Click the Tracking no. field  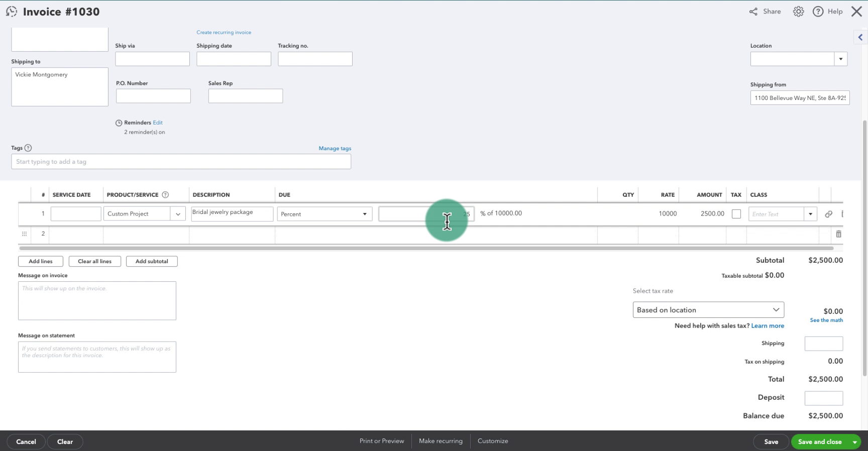(x=315, y=59)
